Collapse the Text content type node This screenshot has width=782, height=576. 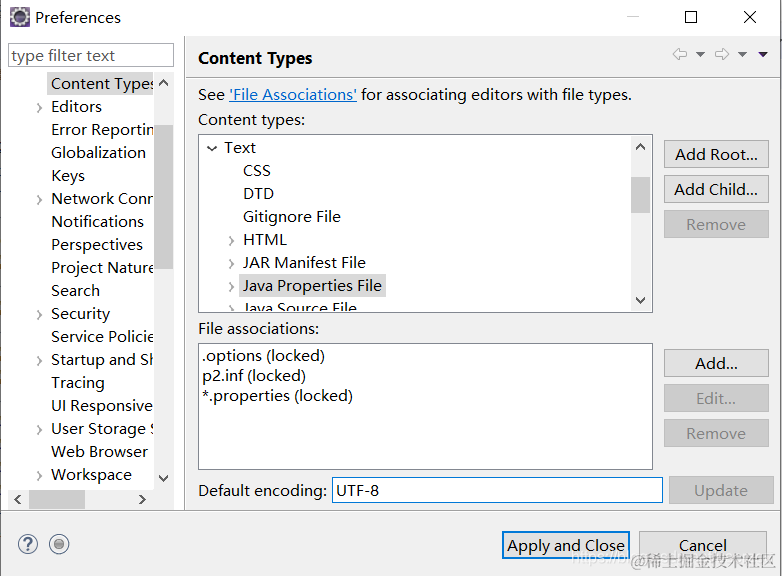[211, 148]
